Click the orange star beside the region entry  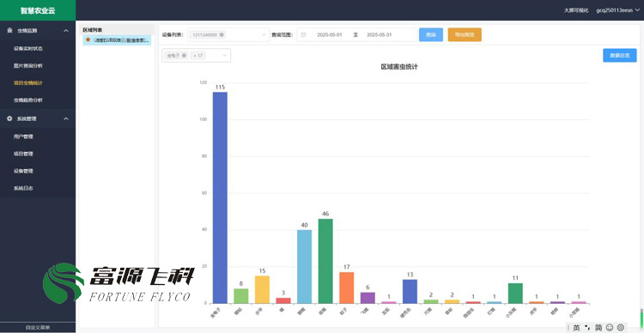(x=88, y=39)
